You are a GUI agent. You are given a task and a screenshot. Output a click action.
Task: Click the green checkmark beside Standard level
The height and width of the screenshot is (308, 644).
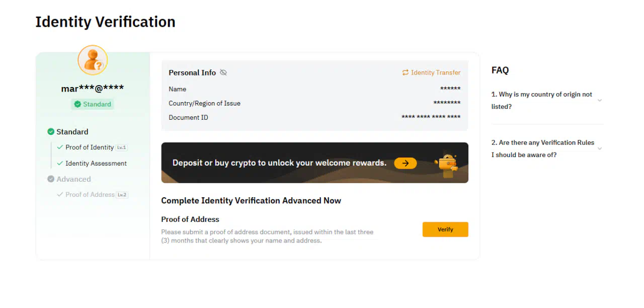click(x=51, y=131)
